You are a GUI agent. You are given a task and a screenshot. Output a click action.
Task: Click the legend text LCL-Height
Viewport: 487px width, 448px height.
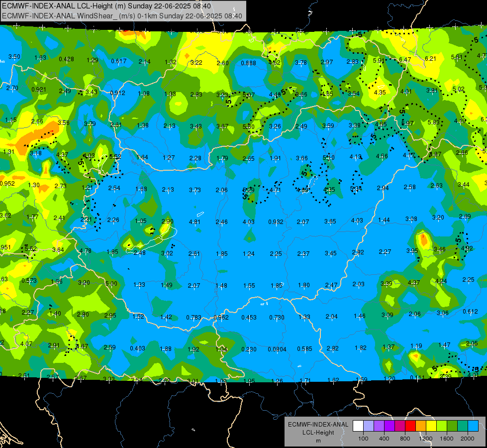coord(318,433)
